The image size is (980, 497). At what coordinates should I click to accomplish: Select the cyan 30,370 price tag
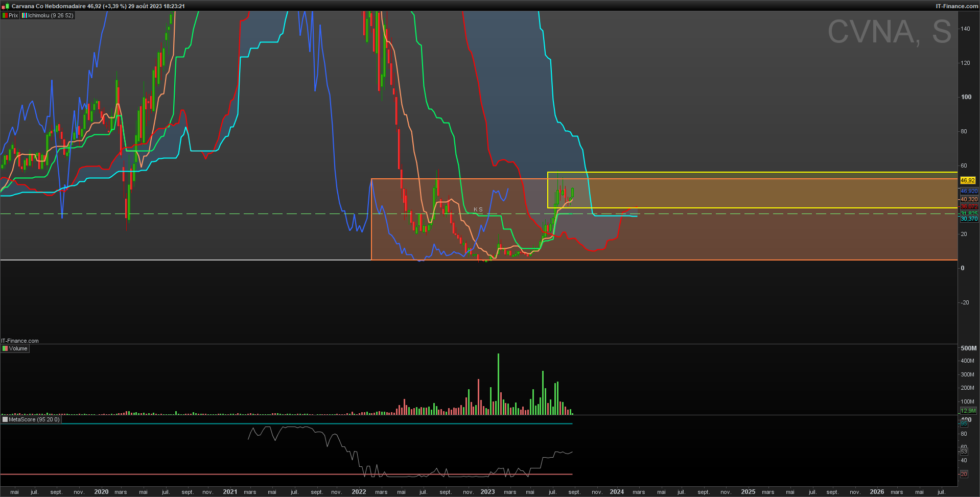pos(969,219)
